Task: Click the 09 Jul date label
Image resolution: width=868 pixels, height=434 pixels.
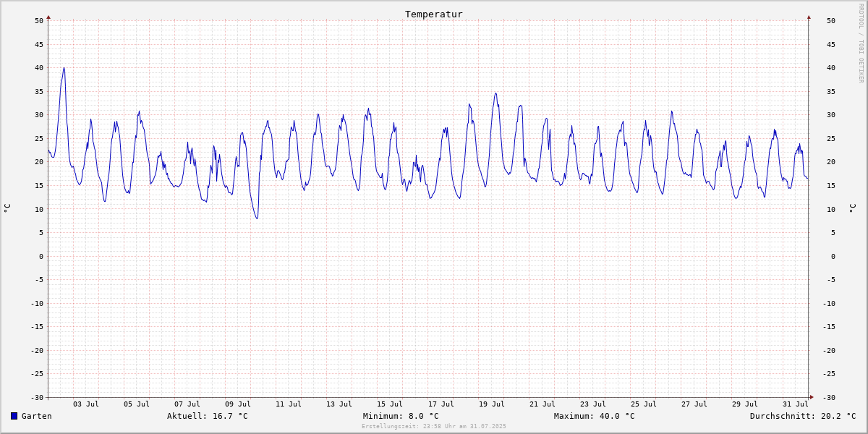Action: [238, 404]
